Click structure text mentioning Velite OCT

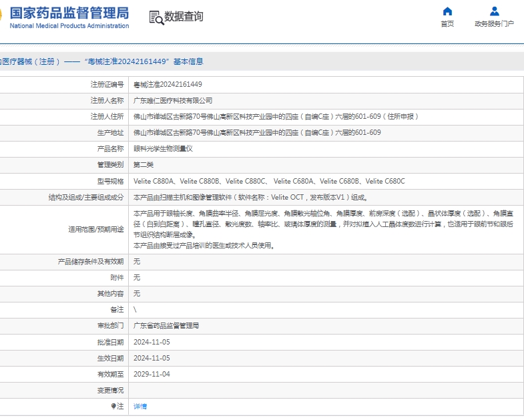click(x=250, y=197)
